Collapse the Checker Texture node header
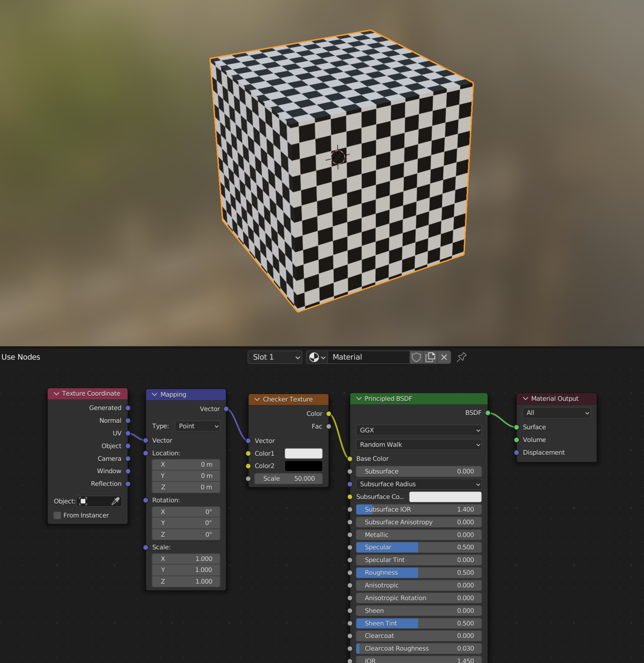Image resolution: width=644 pixels, height=663 pixels. pos(257,399)
